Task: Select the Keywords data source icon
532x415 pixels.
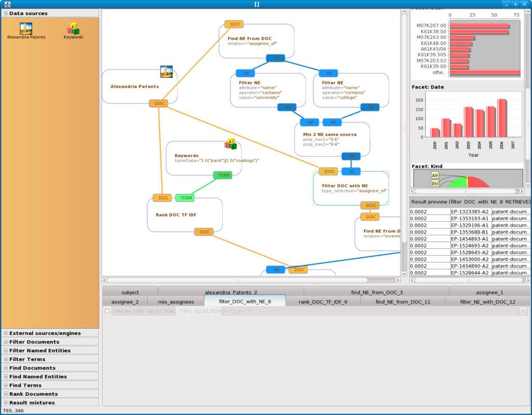Action: pos(73,29)
